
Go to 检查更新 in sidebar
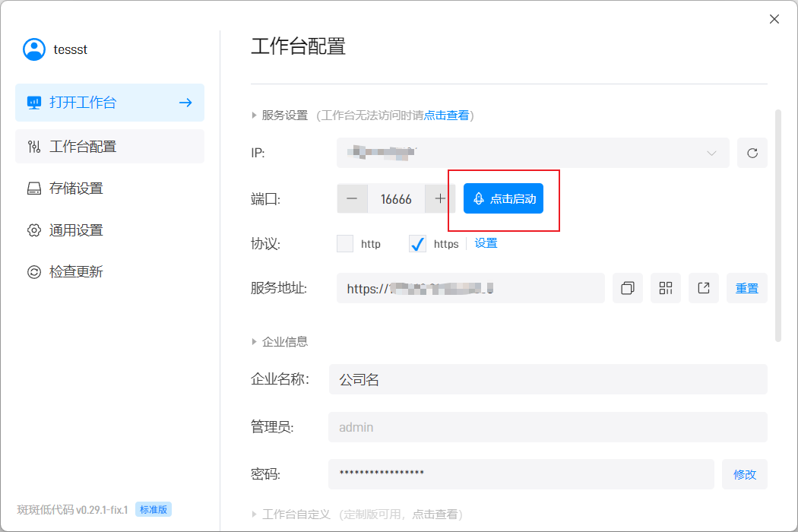click(x=76, y=272)
